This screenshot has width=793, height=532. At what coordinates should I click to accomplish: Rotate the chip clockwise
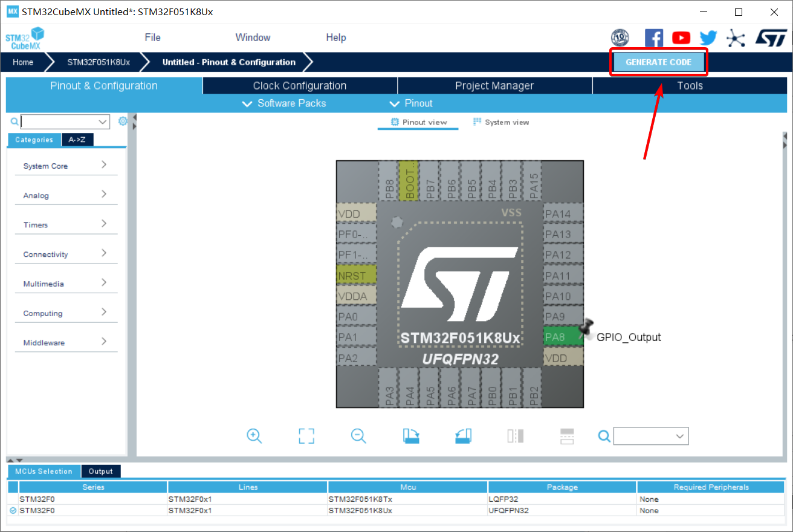coord(411,436)
